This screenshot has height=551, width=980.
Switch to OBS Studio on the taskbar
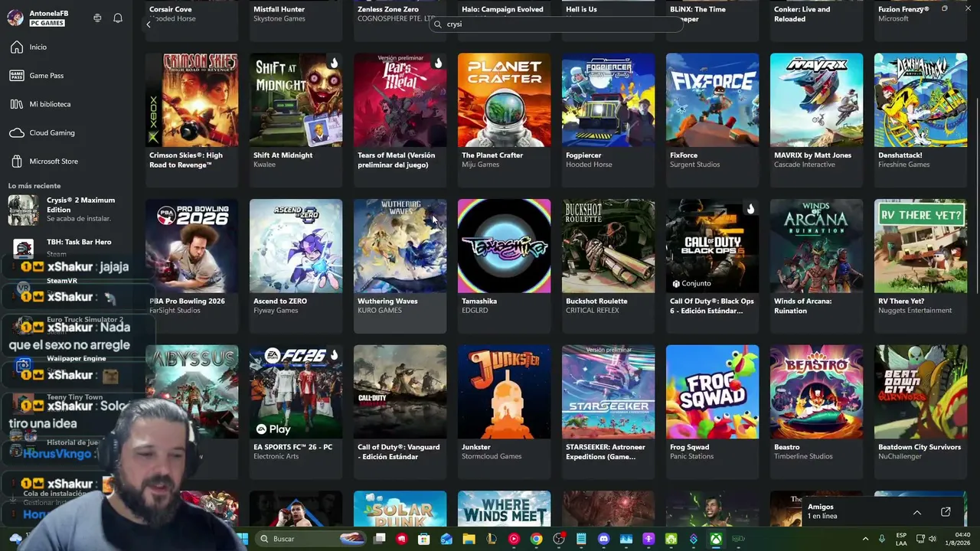[x=559, y=539]
